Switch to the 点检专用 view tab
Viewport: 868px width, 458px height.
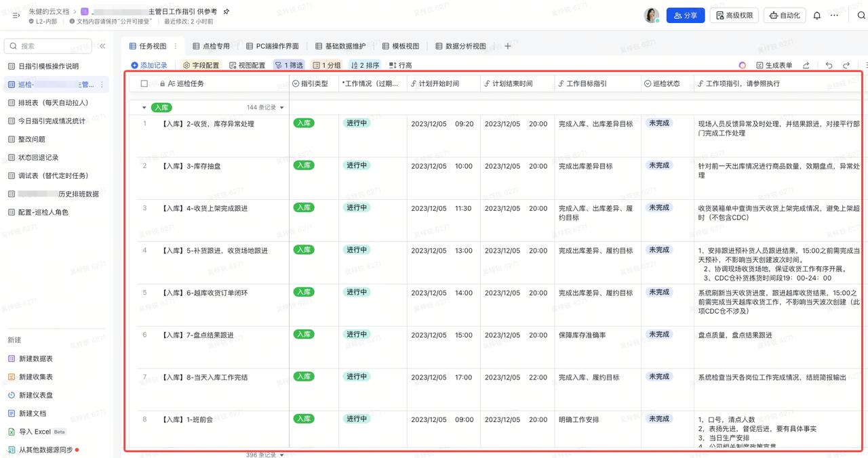tap(212, 46)
